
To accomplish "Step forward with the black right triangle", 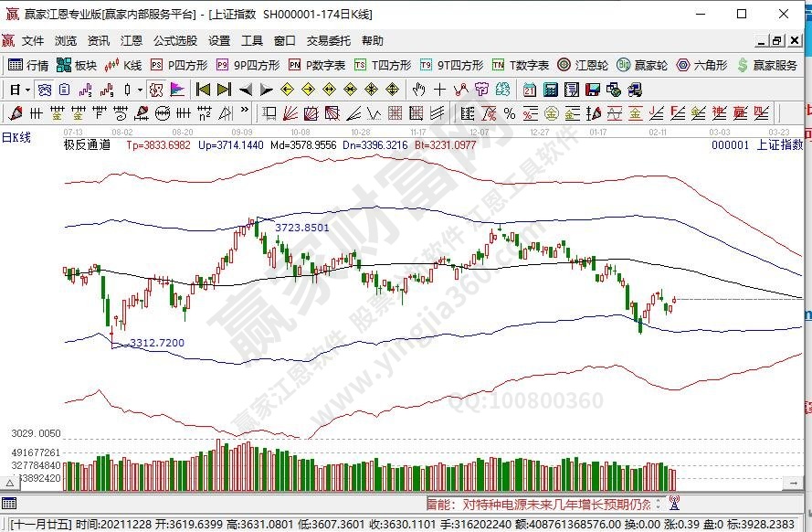I will 266,90.
